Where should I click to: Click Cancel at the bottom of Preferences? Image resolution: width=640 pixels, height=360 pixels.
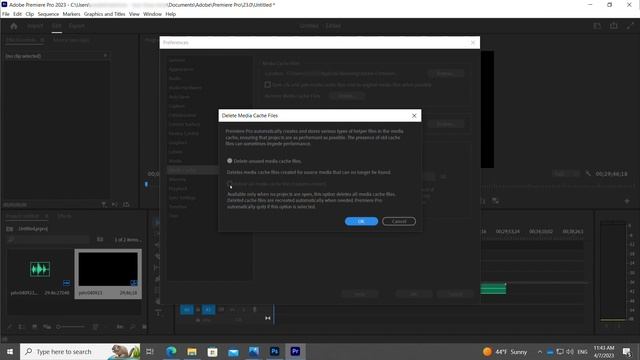[455, 294]
